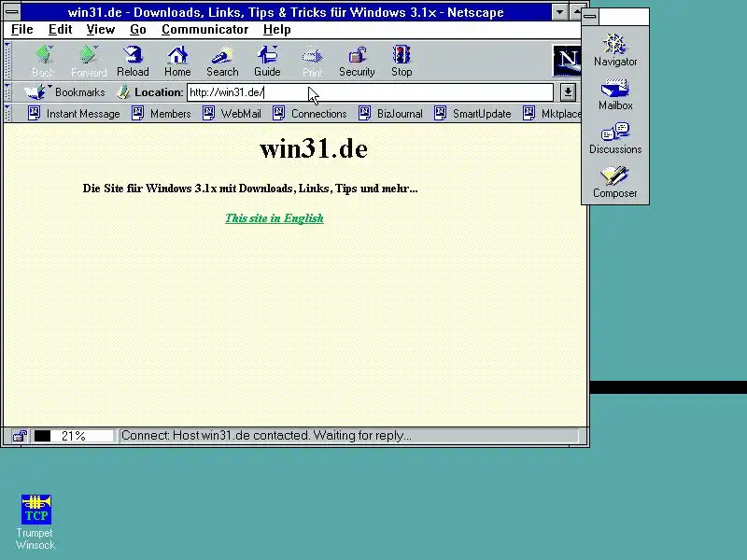Open the Edit menu
This screenshot has height=560, width=747.
(60, 30)
